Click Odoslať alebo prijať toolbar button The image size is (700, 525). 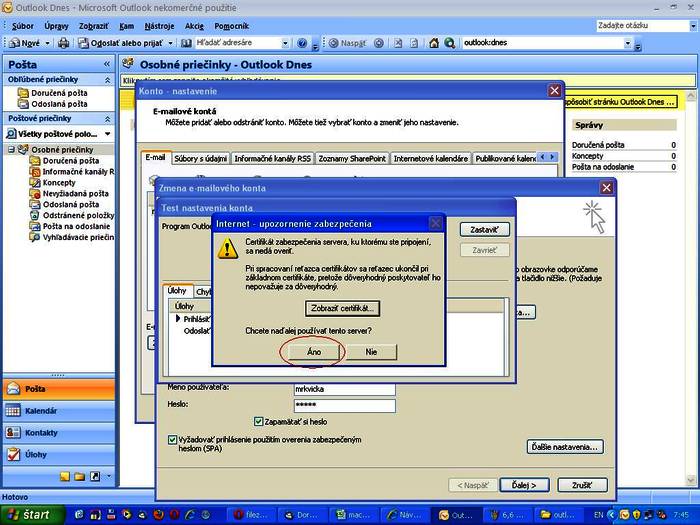[x=121, y=43]
